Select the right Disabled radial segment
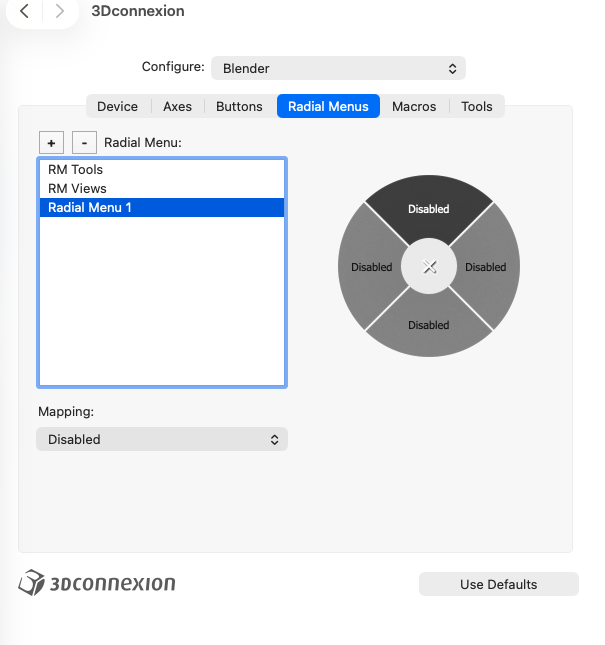The height and width of the screenshot is (645, 605). 487,267
